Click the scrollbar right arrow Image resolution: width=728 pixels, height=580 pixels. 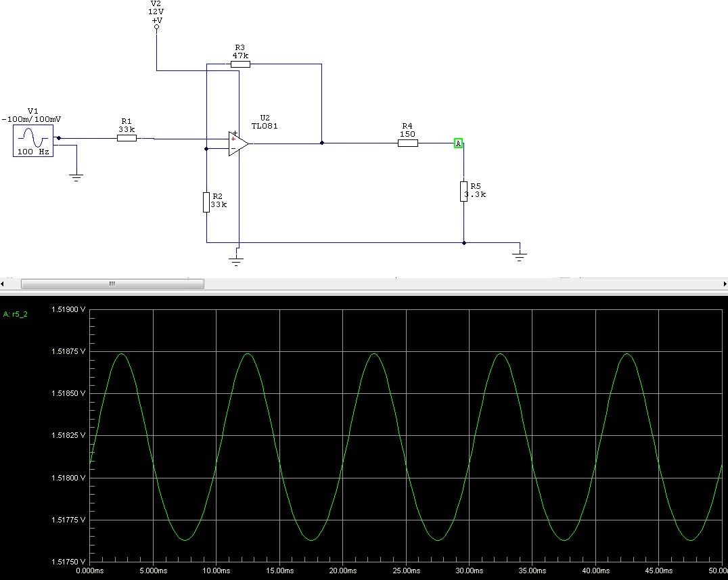coord(725,284)
